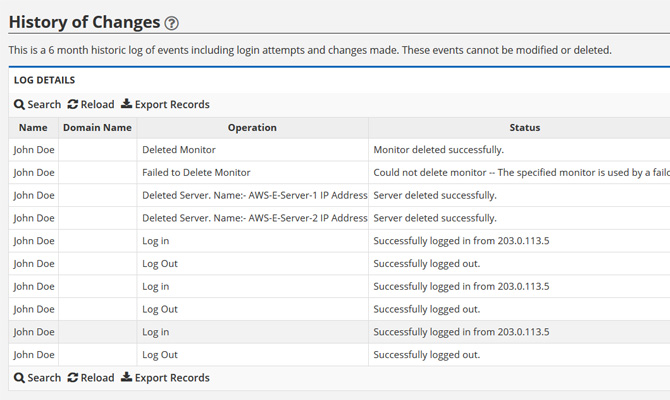Sort by the Status column header

pyautogui.click(x=524, y=128)
